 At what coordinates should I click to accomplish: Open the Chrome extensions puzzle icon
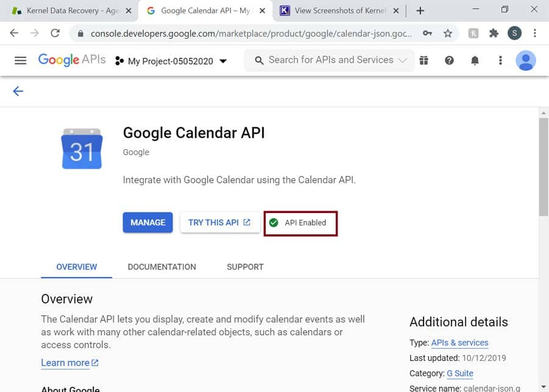tap(494, 33)
